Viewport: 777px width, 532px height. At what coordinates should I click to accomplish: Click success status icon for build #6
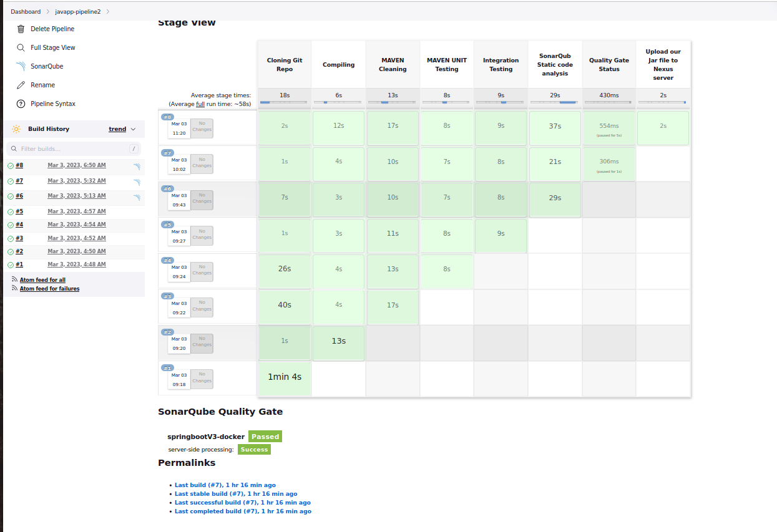(x=11, y=197)
